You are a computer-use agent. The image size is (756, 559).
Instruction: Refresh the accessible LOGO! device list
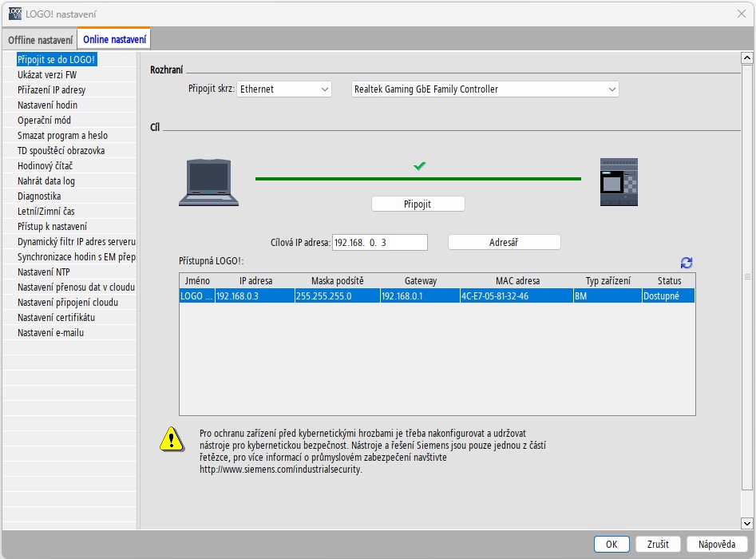(687, 263)
